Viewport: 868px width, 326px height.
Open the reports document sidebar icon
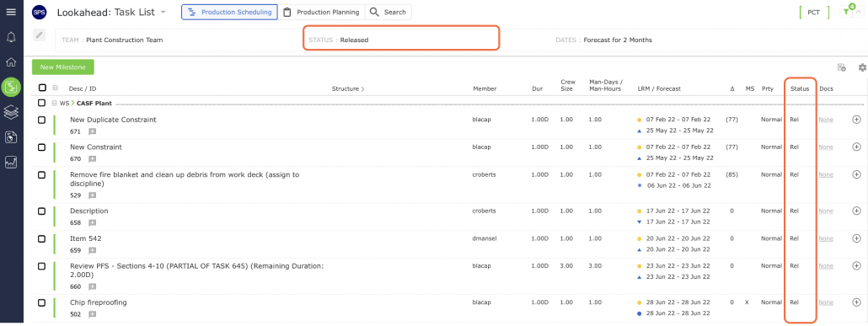10,137
